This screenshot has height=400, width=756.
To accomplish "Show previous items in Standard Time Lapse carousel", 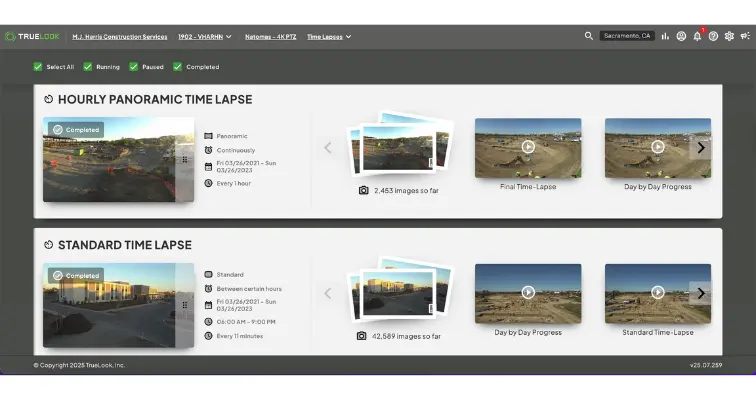I will pos(328,293).
